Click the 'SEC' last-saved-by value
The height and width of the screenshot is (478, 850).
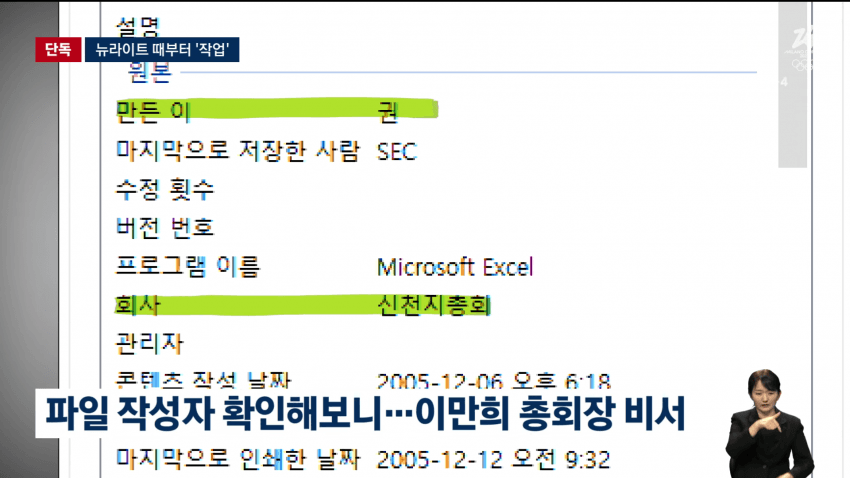[396, 152]
